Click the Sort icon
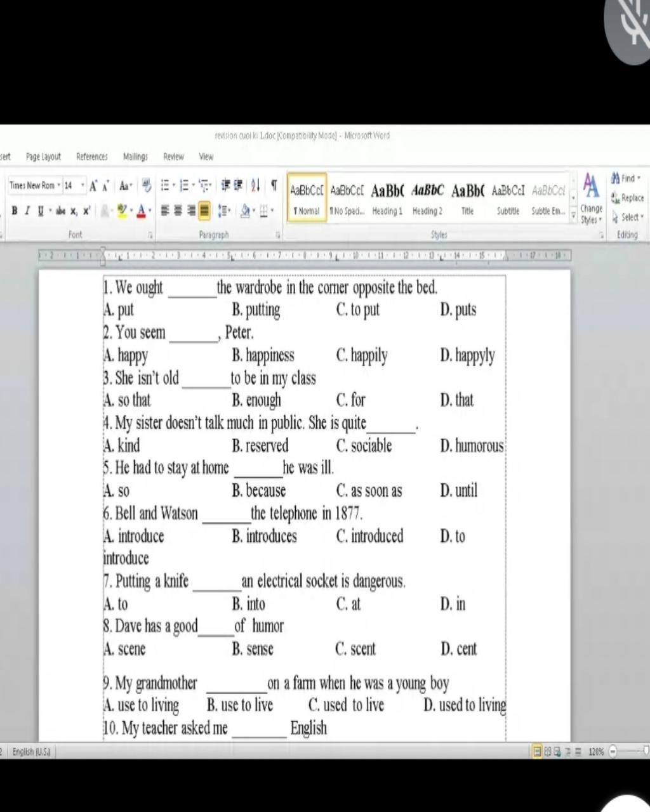This screenshot has width=650, height=812. point(255,185)
